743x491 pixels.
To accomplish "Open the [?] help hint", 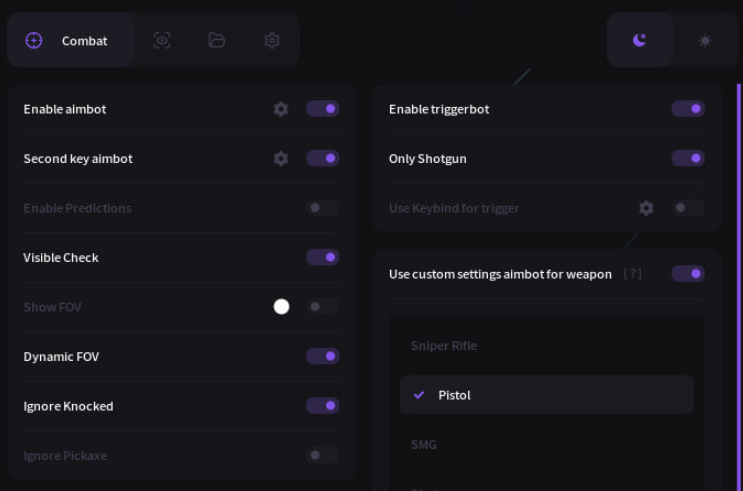I will tap(633, 274).
